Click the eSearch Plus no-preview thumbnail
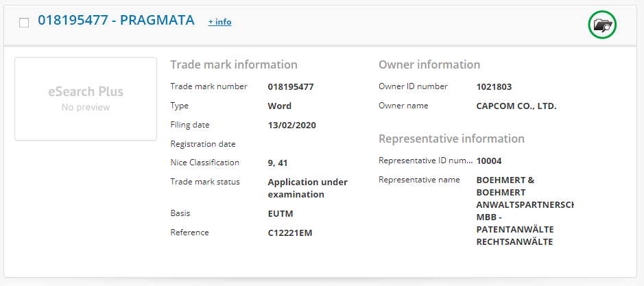The width and height of the screenshot is (644, 286). click(x=86, y=99)
